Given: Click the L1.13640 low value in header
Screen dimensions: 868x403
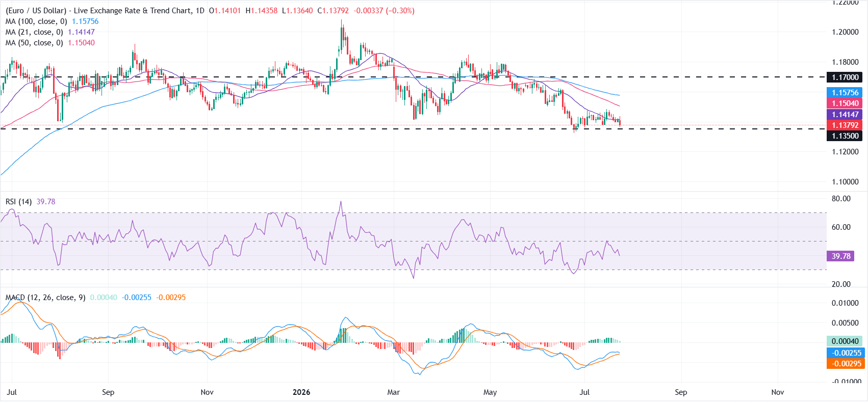Looking at the screenshot, I should (x=297, y=10).
